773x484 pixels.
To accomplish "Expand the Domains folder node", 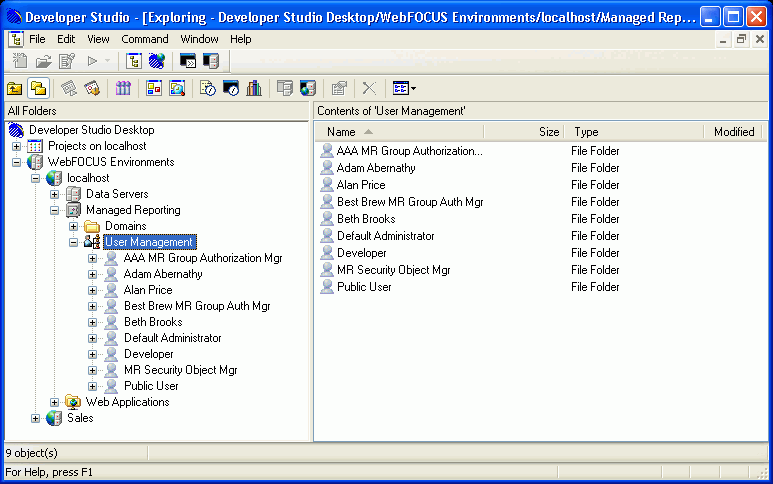I will click(x=73, y=226).
